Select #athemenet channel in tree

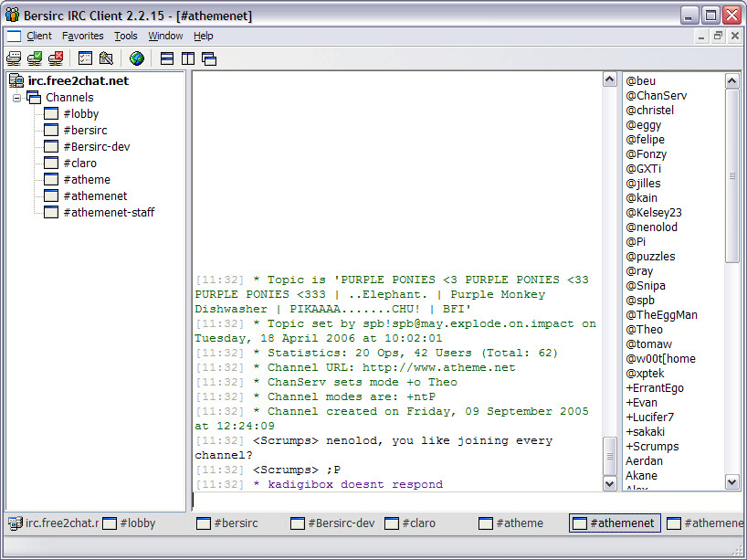tap(95, 195)
